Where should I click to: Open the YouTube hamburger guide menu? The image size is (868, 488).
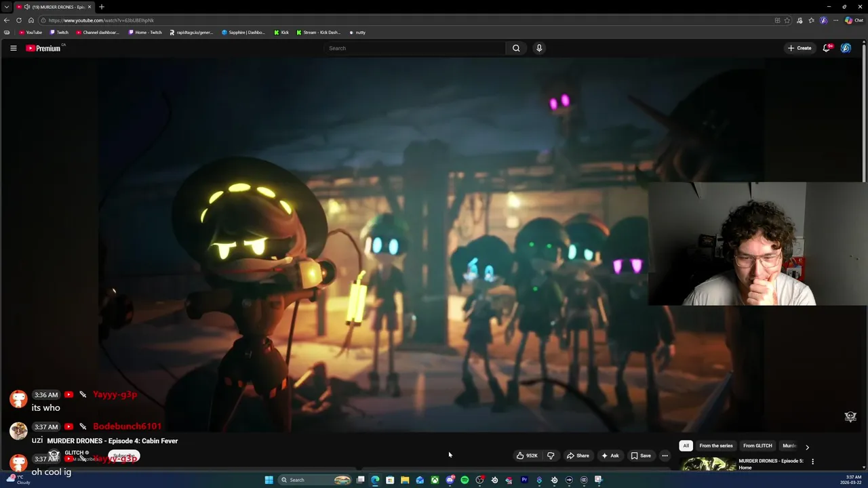[13, 48]
